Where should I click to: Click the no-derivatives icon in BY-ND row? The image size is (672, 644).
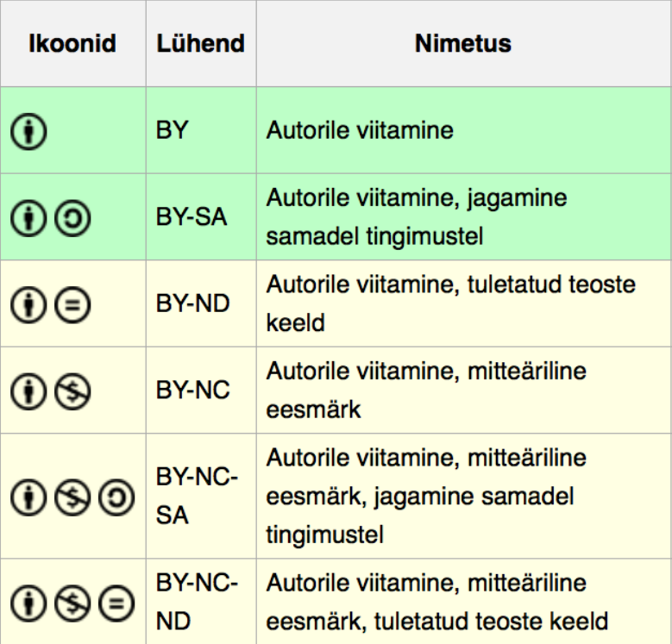[72, 305]
